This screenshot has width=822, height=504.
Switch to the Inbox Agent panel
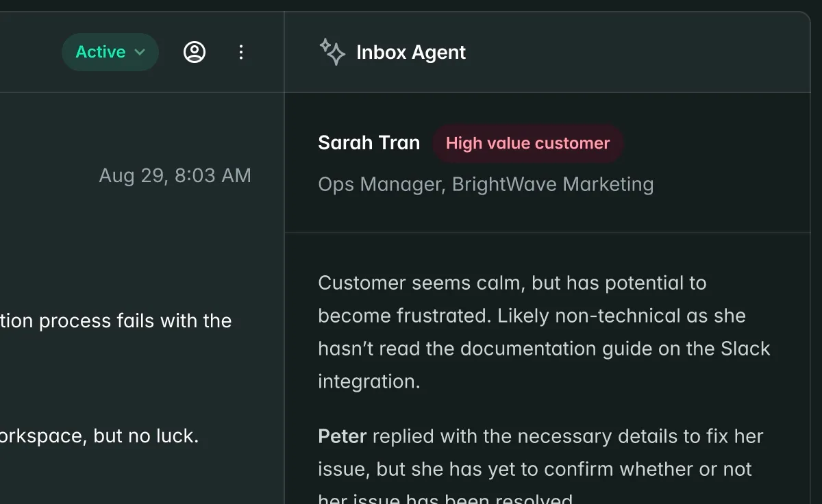tap(410, 52)
